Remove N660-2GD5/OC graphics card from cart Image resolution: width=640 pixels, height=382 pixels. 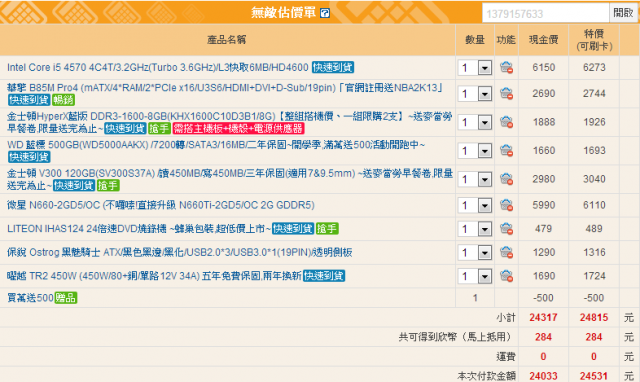[506, 205]
